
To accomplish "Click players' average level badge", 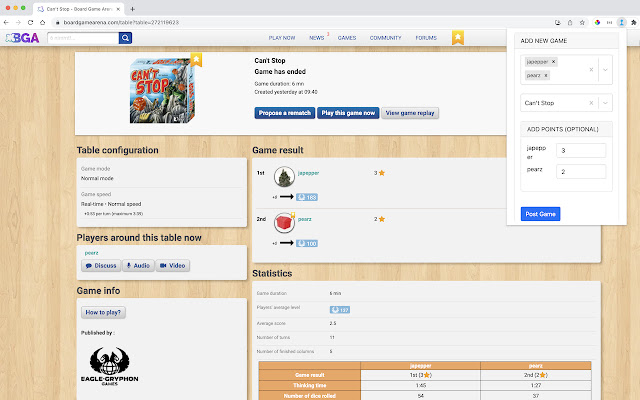I will point(340,310).
